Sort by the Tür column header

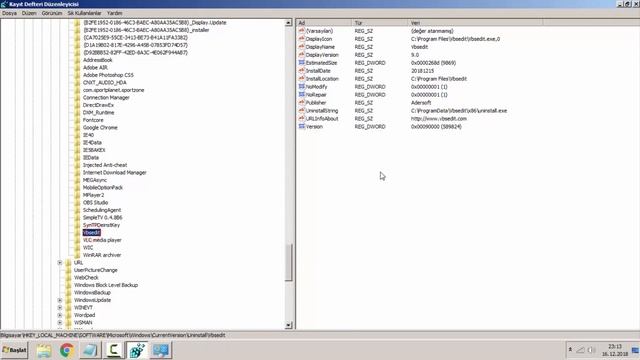(380, 23)
